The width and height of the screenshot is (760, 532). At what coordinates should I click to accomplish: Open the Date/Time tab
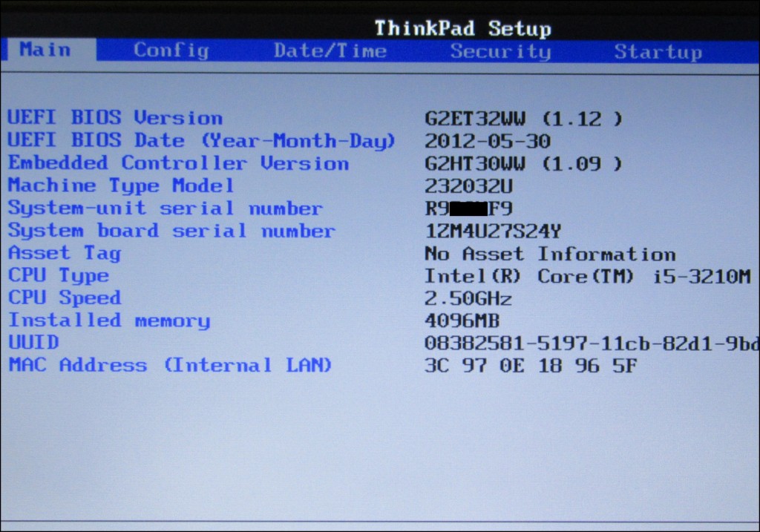[x=330, y=51]
